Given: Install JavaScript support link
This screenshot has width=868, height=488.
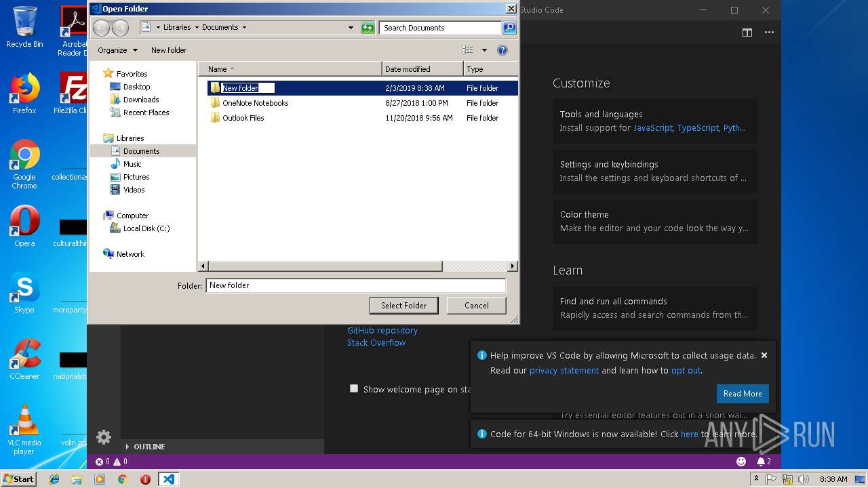Looking at the screenshot, I should pos(653,128).
